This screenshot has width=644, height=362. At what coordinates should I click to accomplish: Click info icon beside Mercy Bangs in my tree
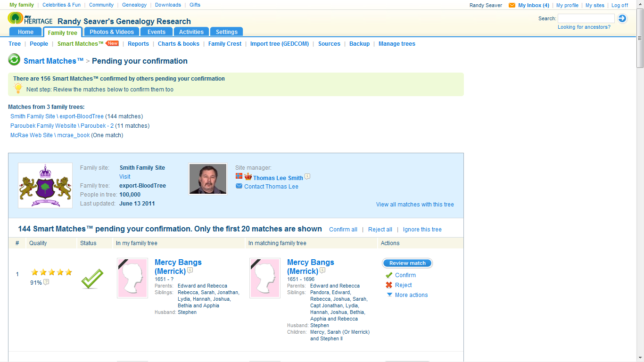(190, 271)
